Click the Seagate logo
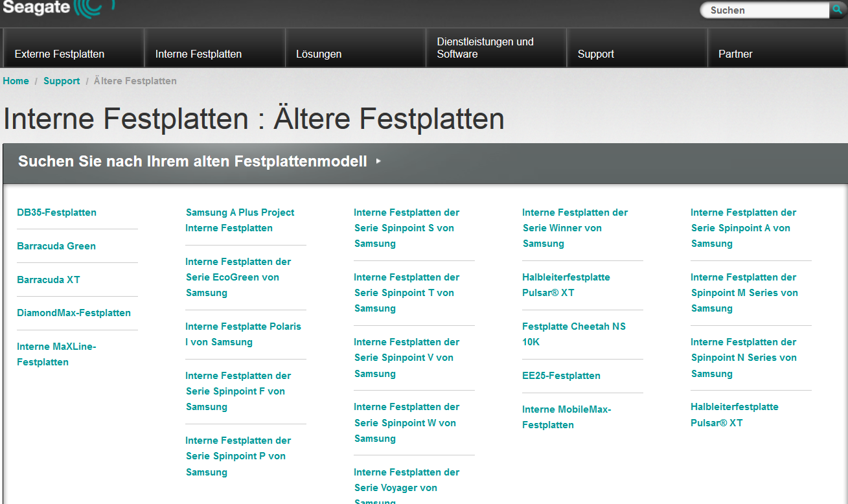The height and width of the screenshot is (504, 848). coord(58,9)
